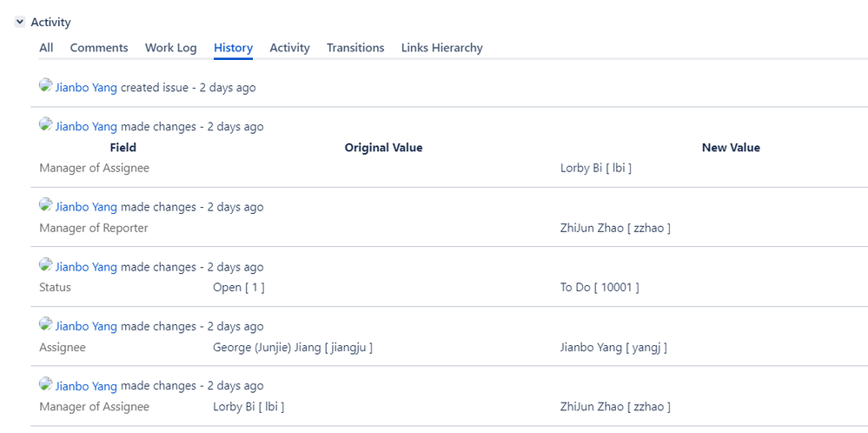The image size is (868, 433).
Task: Click avatar icon above the Field header row
Action: 46,125
